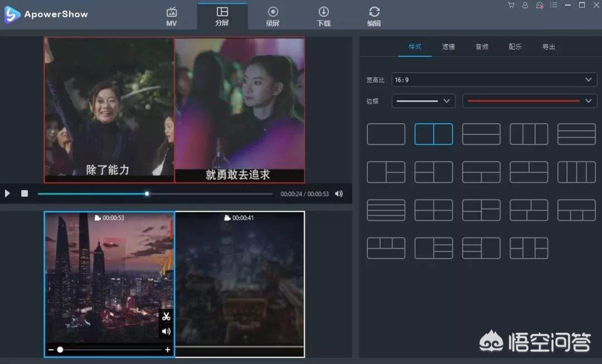
Task: Stop the preview playback
Action: [x=24, y=193]
